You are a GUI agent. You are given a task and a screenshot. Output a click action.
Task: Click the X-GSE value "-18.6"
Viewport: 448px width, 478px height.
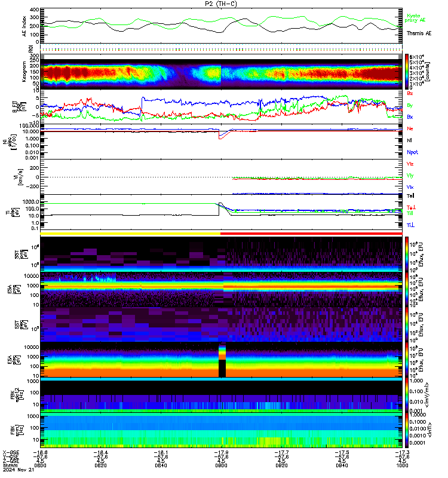[40, 452]
